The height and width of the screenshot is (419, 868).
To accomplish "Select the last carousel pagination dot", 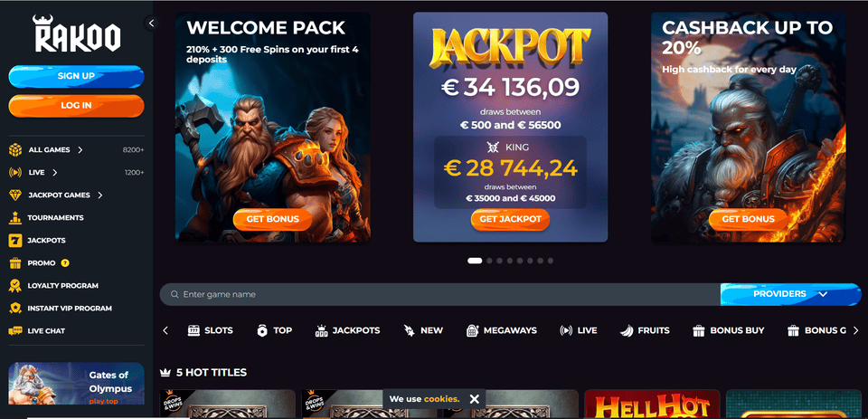I will [x=551, y=261].
